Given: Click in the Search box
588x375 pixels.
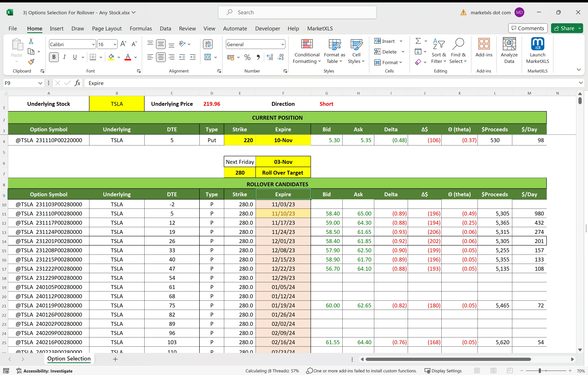Looking at the screenshot, I should point(297,12).
